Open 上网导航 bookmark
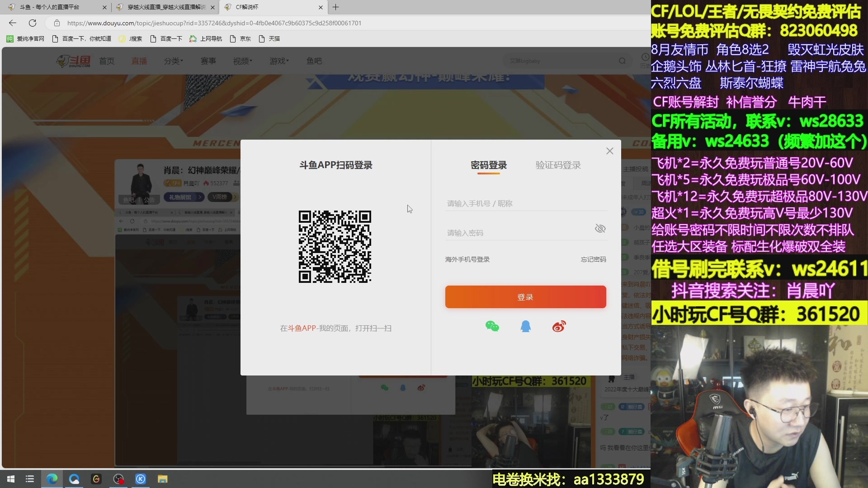 (x=206, y=39)
